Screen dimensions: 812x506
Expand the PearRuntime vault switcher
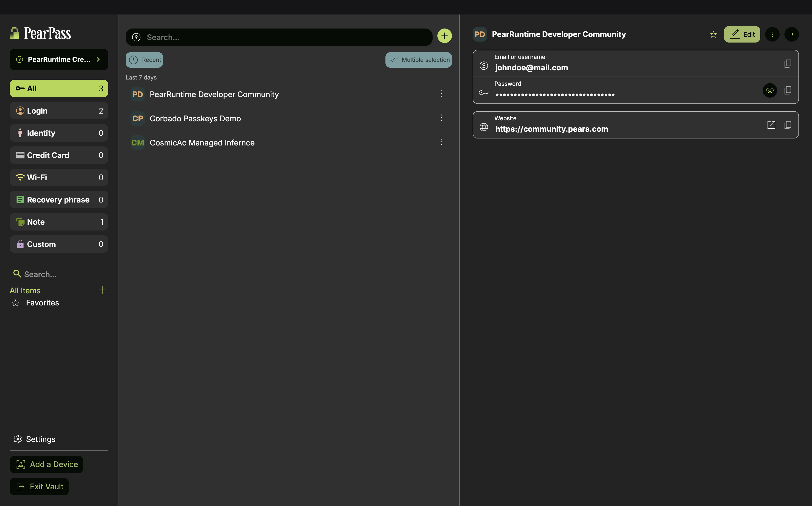tap(59, 60)
